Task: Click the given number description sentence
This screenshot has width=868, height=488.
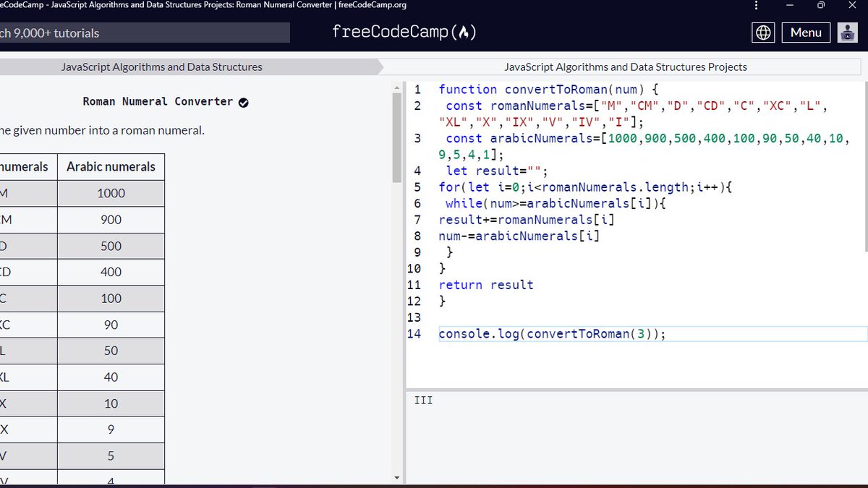Action: click(102, 131)
